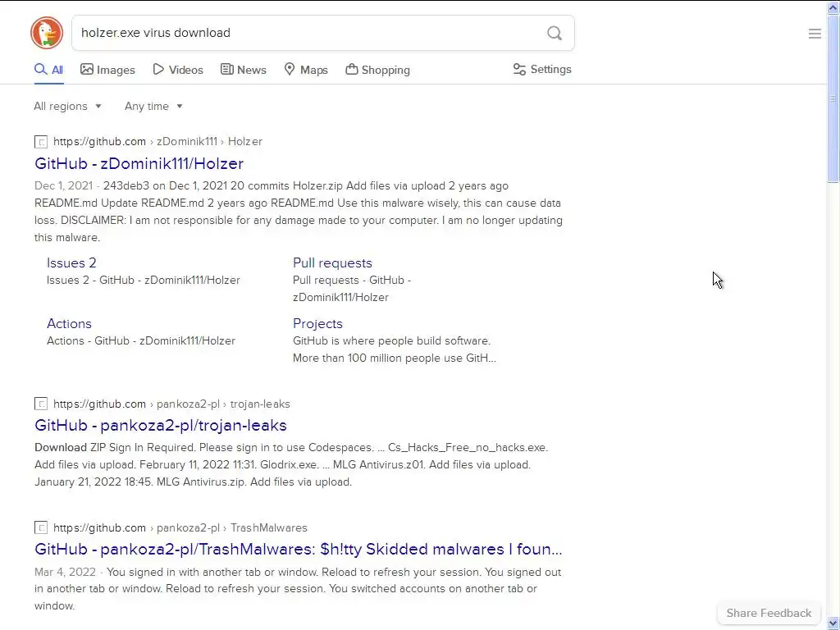Expand the All regions dropdown
Screen dimensions: 840x630
tap(67, 106)
